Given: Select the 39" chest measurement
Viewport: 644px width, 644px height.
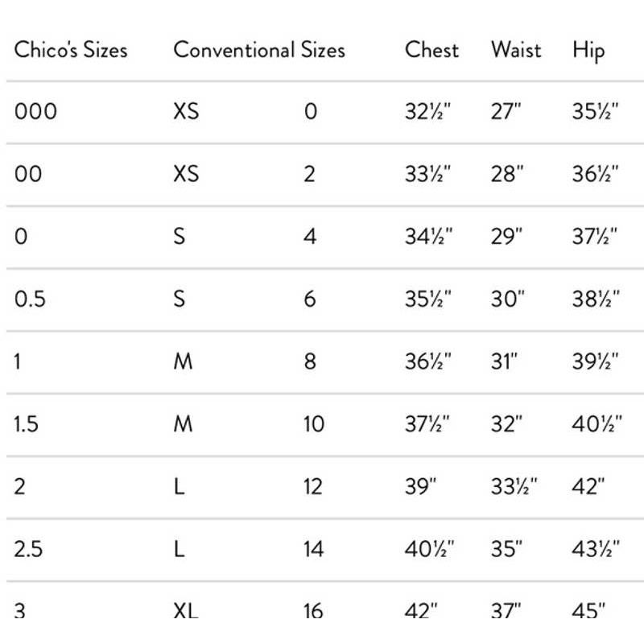Looking at the screenshot, I should click(x=420, y=487).
